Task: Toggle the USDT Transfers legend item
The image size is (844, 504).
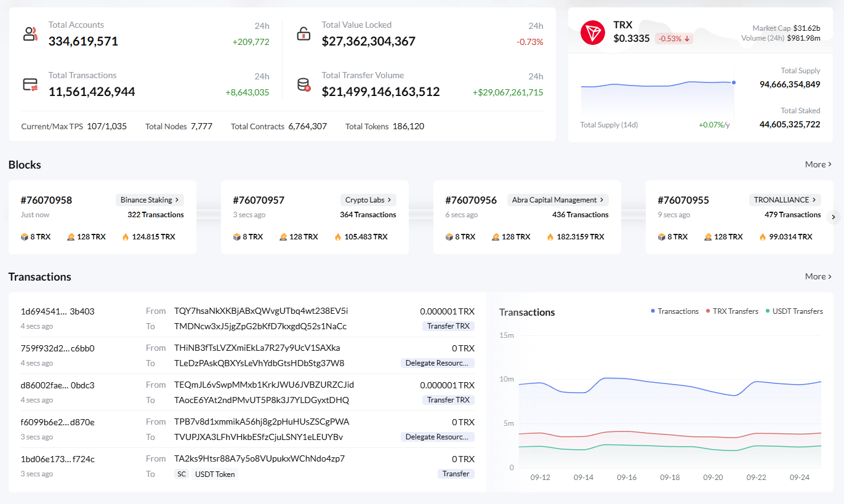Action: [x=794, y=311]
